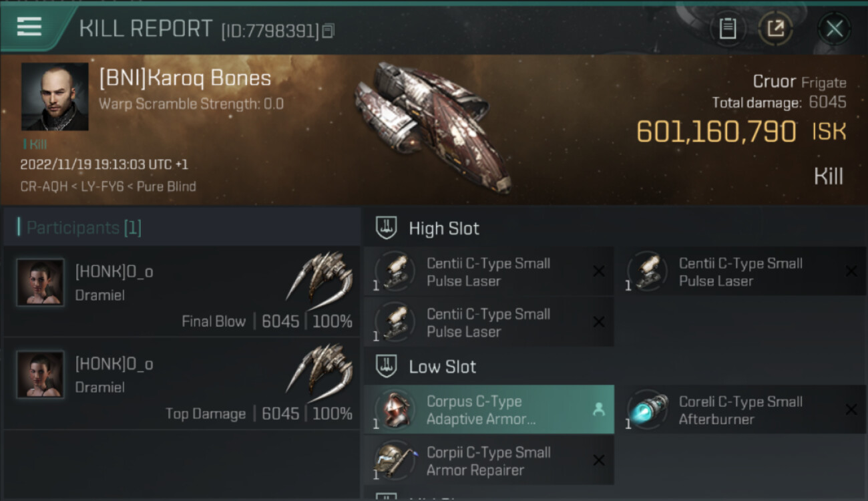Image resolution: width=868 pixels, height=501 pixels.
Task: Click the person icon on Adaptive Armor row
Action: pyautogui.click(x=598, y=410)
